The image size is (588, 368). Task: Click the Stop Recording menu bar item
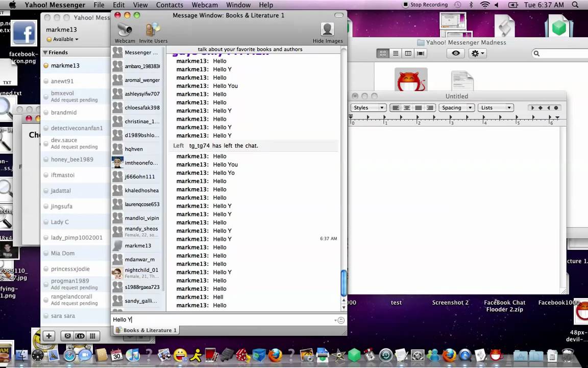[x=425, y=5]
